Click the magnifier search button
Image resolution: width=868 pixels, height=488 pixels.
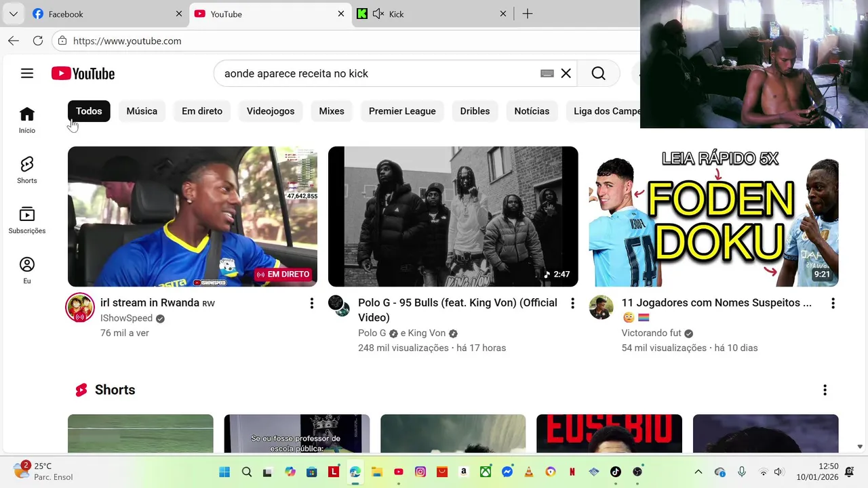[x=598, y=73]
